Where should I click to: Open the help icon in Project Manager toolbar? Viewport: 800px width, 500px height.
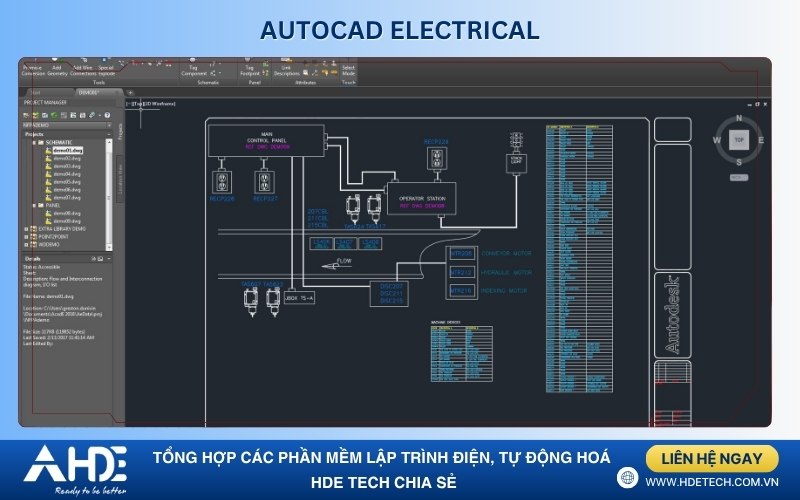[108, 115]
